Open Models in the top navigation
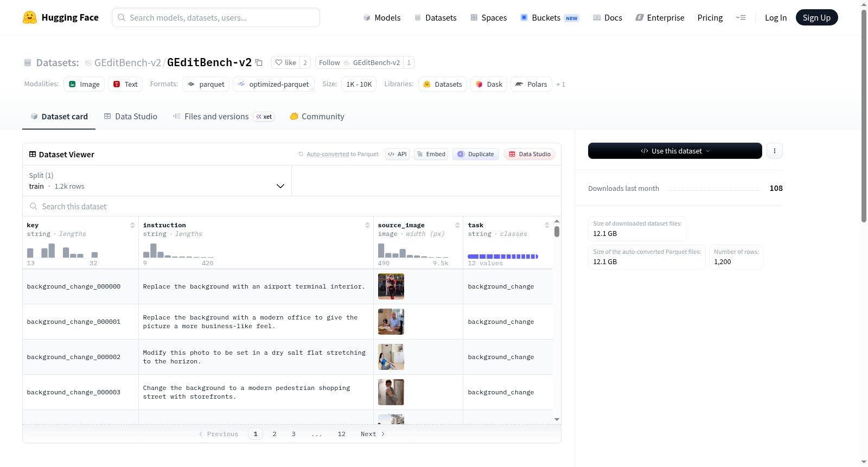The width and height of the screenshot is (868, 467). coord(381,17)
